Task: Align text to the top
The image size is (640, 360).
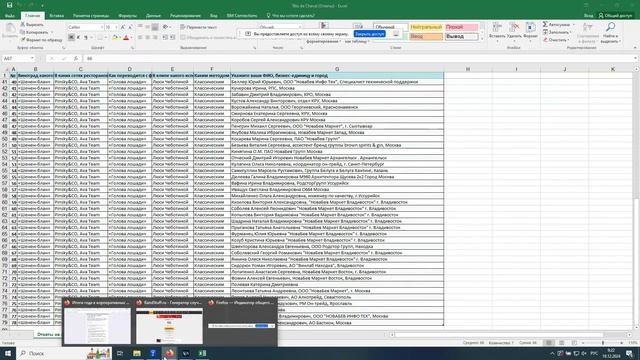Action: click(140, 27)
